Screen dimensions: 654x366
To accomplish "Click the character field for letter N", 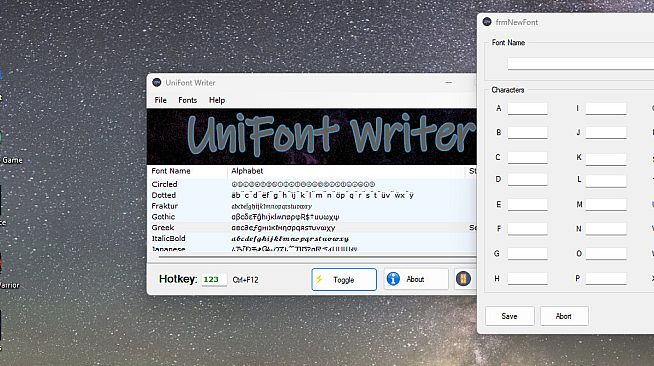I will pos(606,229).
